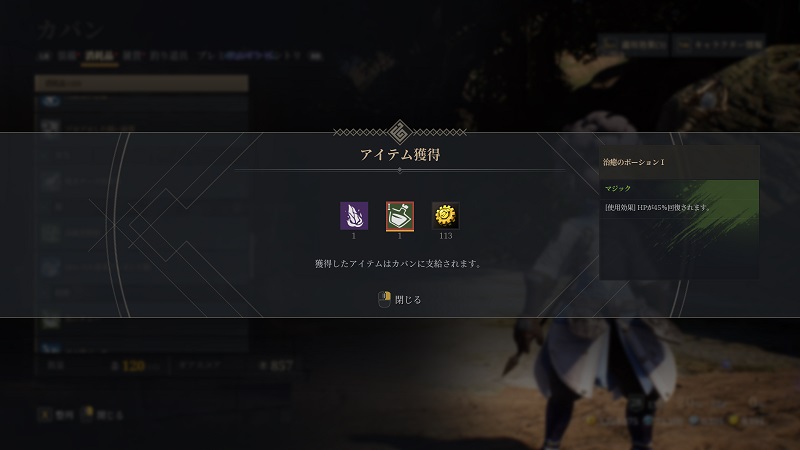The image size is (800, 450).
Task: Click the diamond emblem atop the dialog
Action: (400, 132)
